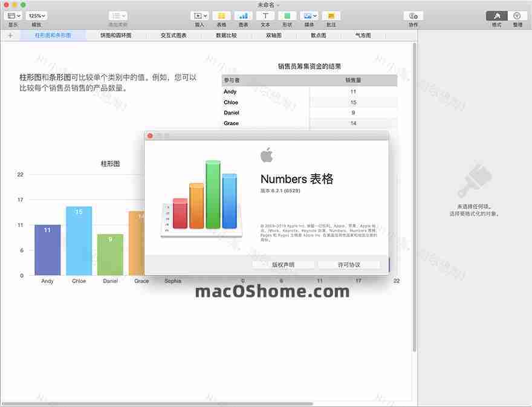Select the 表格 (Table) toolbar icon
The image size is (532, 407).
(221, 16)
